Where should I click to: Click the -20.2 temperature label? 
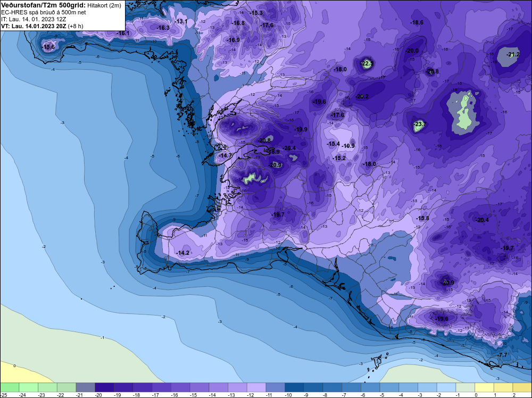(362, 96)
